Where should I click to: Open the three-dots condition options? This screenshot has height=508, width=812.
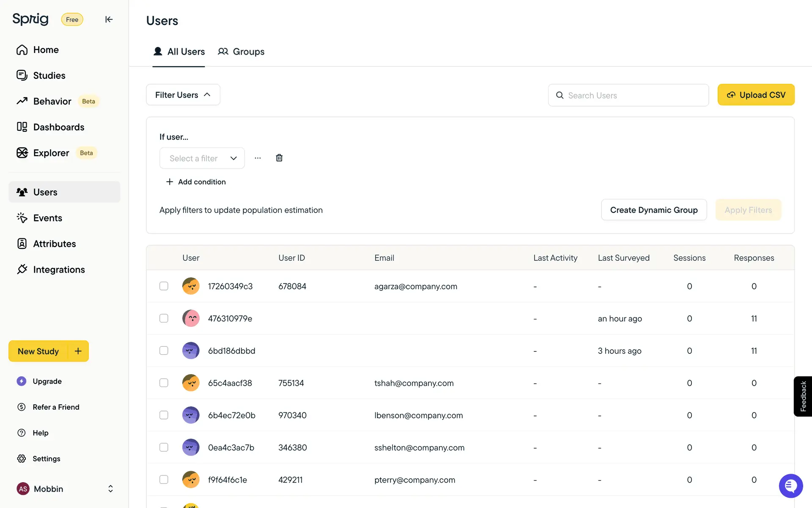click(258, 158)
